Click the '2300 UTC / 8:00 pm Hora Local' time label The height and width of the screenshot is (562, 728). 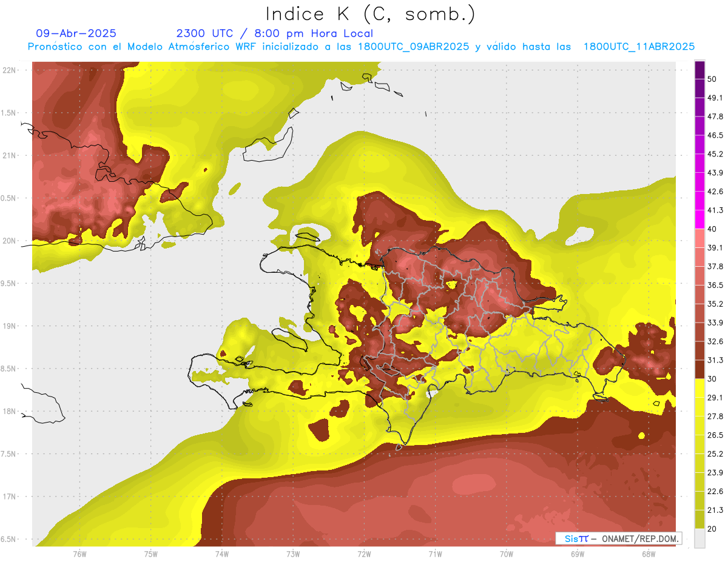coord(275,33)
